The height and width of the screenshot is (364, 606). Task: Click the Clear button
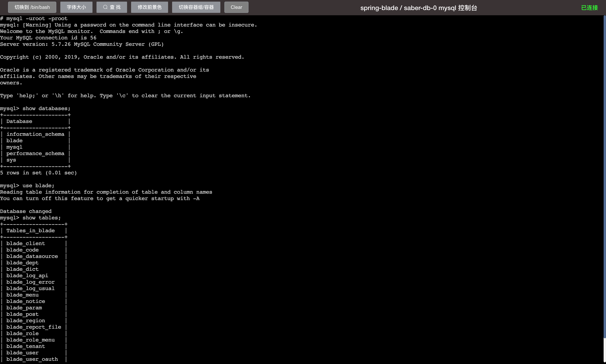(x=236, y=7)
